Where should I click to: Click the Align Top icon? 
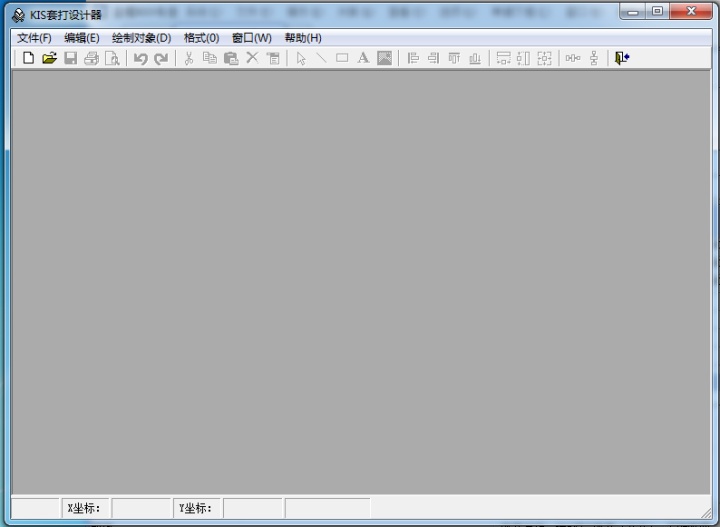click(x=454, y=58)
